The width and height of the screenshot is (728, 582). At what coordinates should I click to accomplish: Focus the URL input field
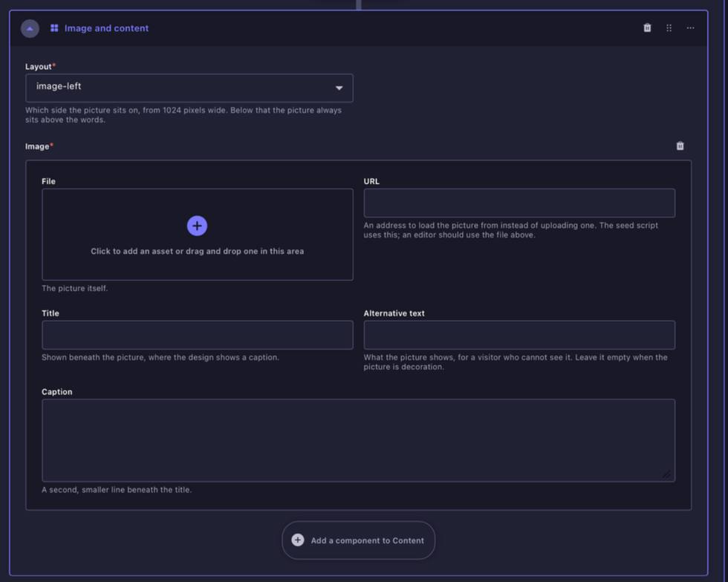(x=519, y=203)
